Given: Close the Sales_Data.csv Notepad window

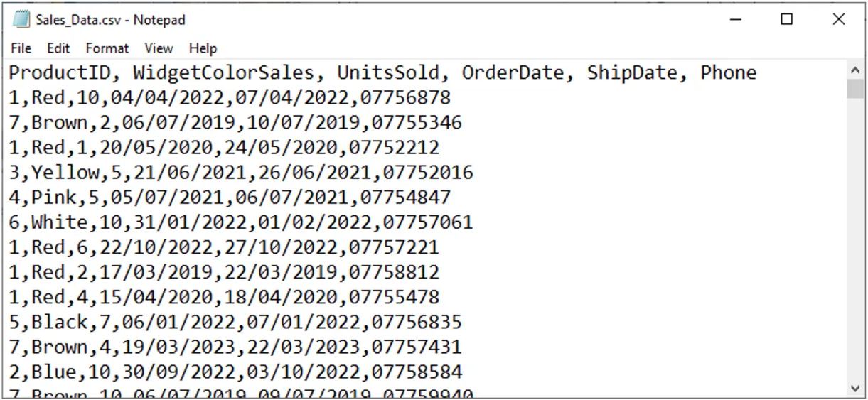Looking at the screenshot, I should point(839,20).
